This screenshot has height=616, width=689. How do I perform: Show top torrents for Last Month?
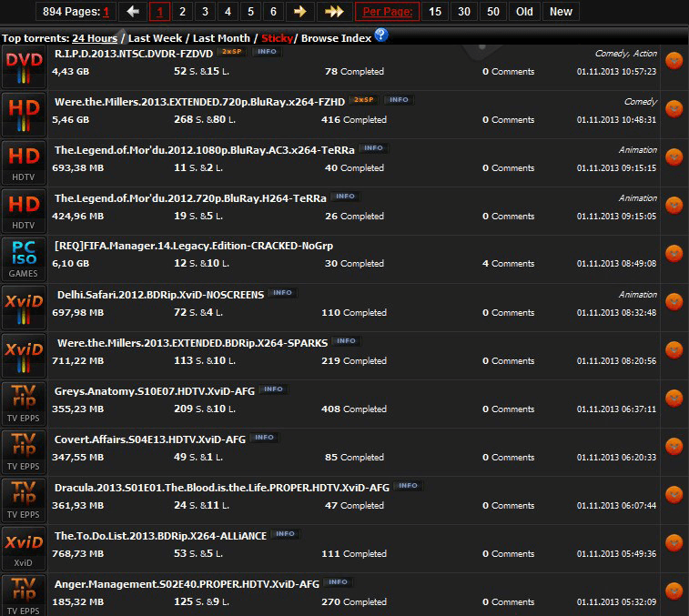[x=221, y=38]
